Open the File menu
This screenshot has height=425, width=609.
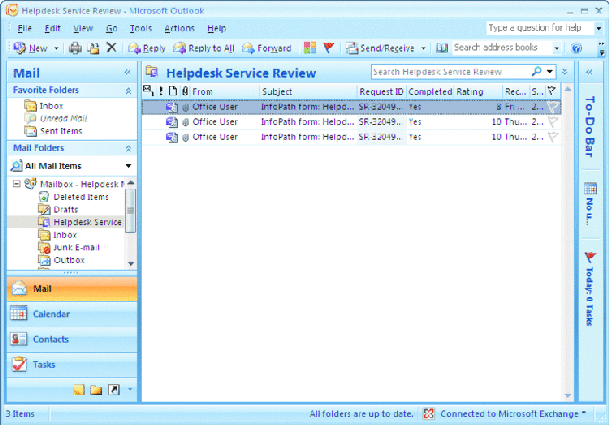click(24, 28)
